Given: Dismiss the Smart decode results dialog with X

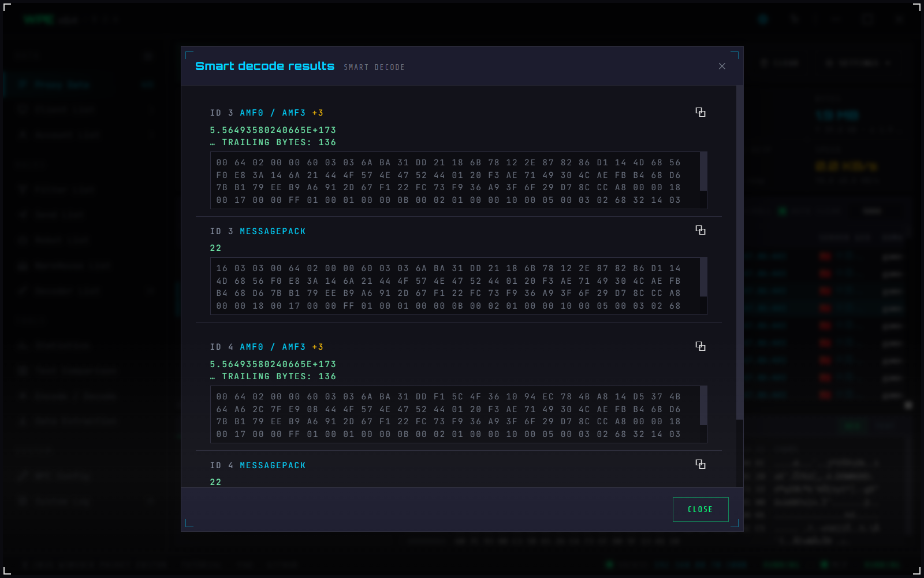Looking at the screenshot, I should [722, 66].
